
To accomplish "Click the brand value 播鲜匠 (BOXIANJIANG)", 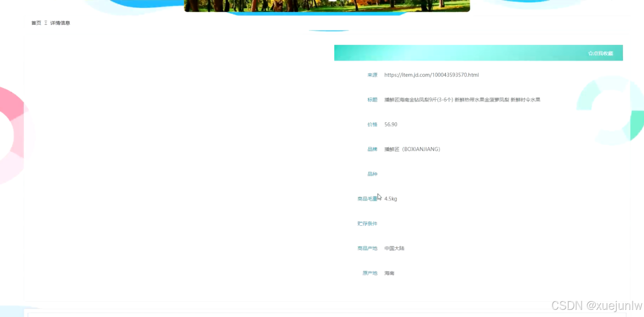I will pos(412,149).
